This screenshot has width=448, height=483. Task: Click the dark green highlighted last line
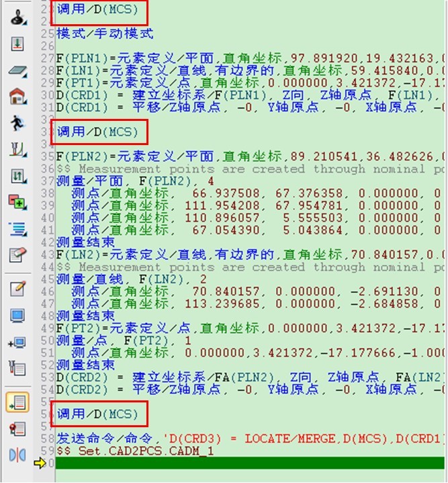(x=249, y=463)
